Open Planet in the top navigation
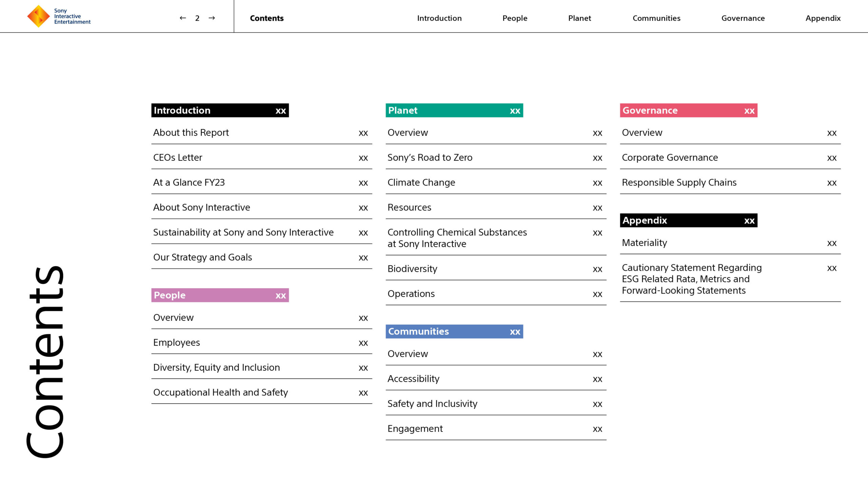Image resolution: width=868 pixels, height=488 pixels. tap(580, 18)
